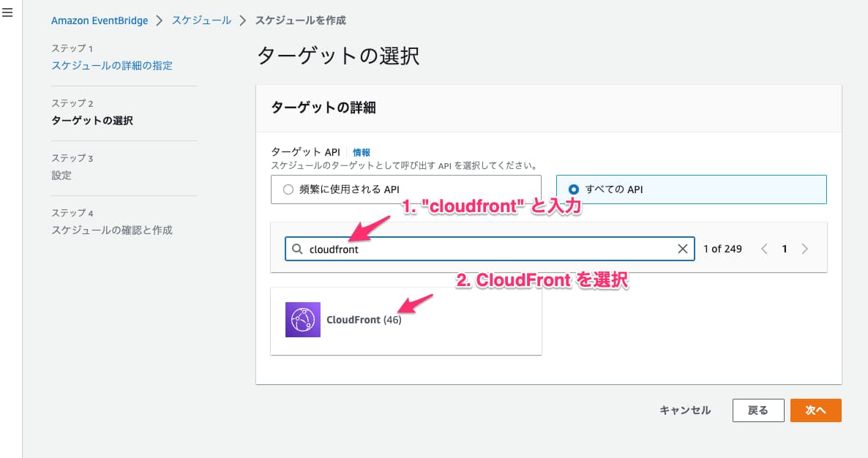Click the スケジュールを作成 breadcrumb text

(300, 20)
